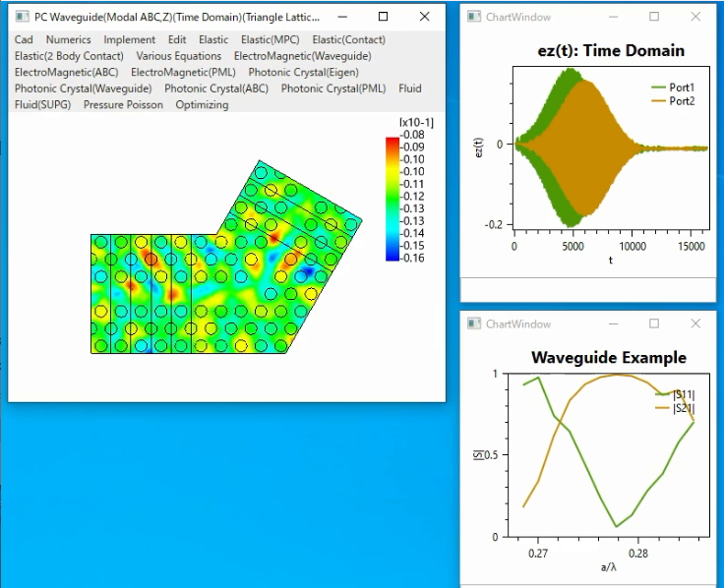724x588 pixels.
Task: Open the Photonic Crystal(Eigen) menu
Action: [x=303, y=72]
